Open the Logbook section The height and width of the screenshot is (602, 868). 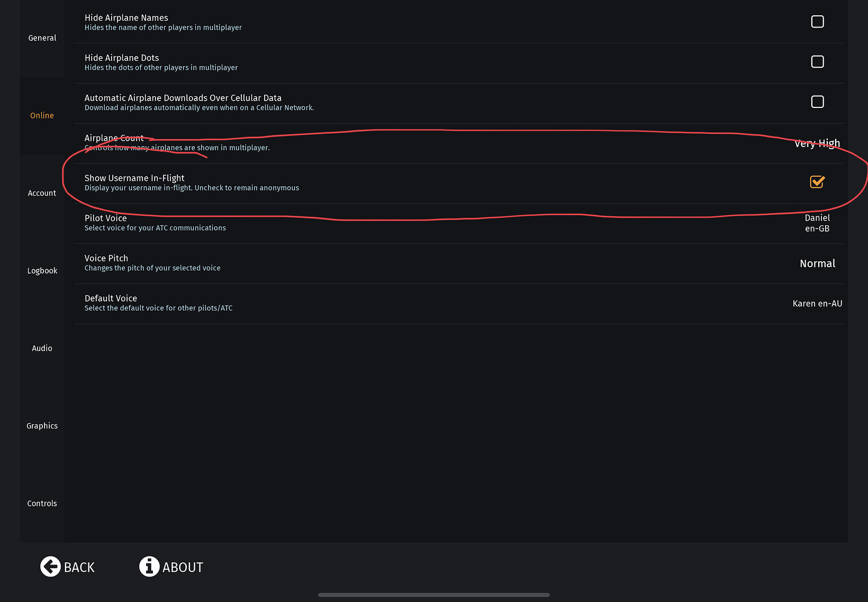coord(42,270)
